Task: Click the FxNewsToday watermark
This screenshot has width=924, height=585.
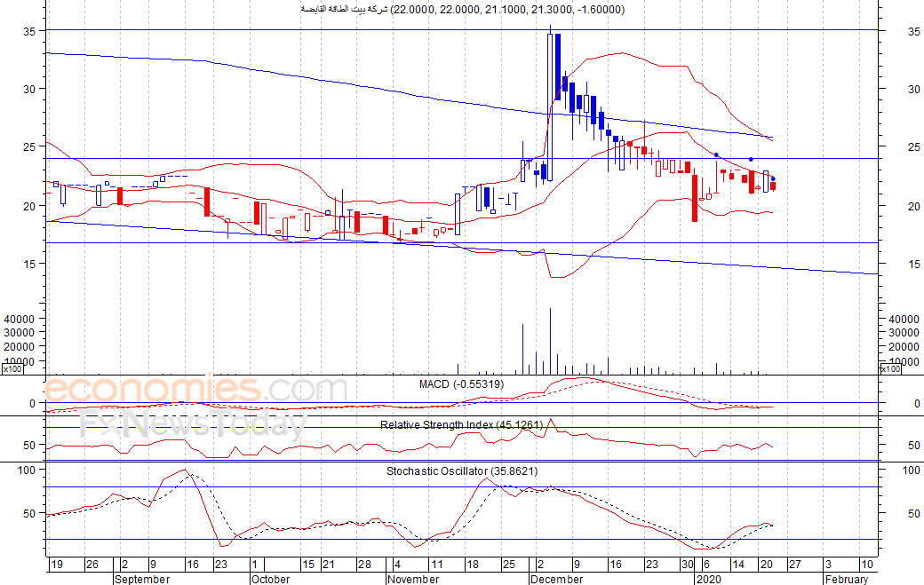Action: [x=191, y=425]
